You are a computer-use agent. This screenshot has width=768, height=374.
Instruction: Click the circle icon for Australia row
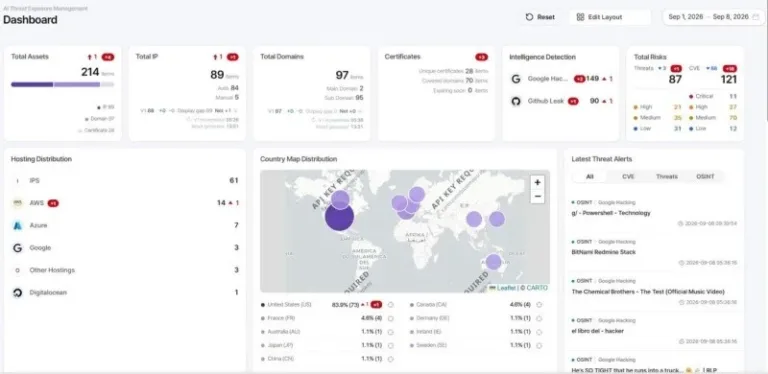point(390,331)
